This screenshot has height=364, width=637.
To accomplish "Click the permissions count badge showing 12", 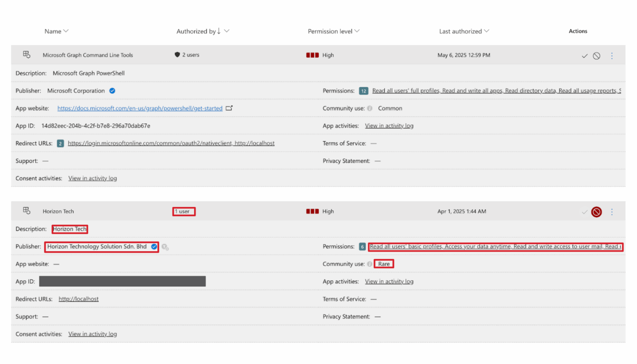I will point(363,90).
